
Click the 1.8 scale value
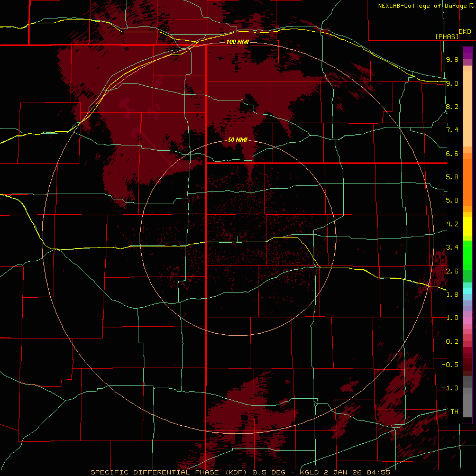452,295
